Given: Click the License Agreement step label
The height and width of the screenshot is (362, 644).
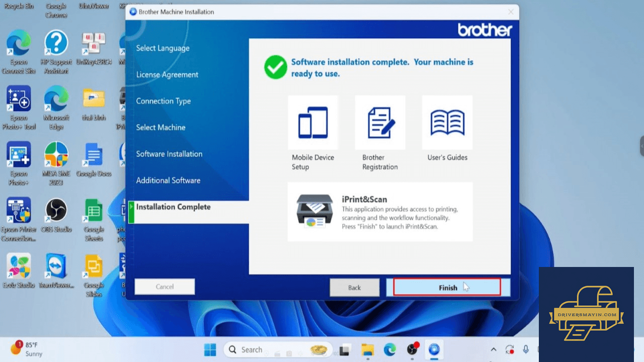Looking at the screenshot, I should (x=167, y=74).
